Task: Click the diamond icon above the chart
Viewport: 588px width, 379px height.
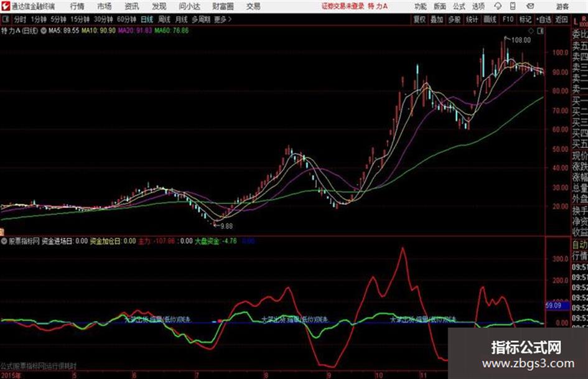Action: tap(531, 31)
